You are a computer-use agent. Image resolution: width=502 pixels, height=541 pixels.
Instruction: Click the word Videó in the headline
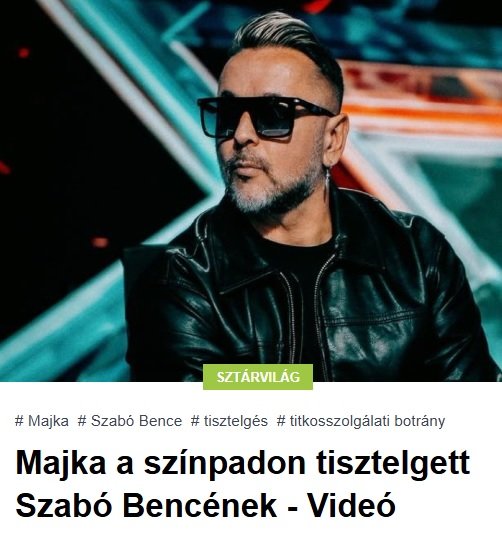click(x=351, y=506)
